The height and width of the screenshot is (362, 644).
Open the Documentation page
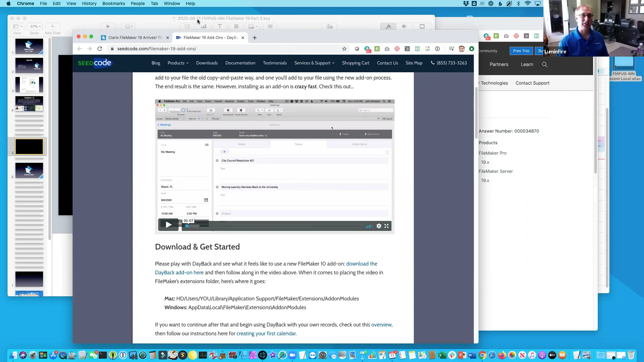[x=240, y=63]
